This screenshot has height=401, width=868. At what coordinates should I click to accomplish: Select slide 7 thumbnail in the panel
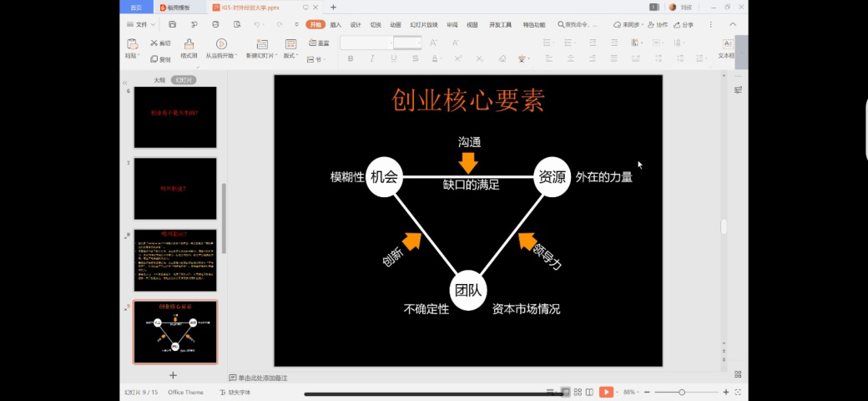[x=175, y=188]
